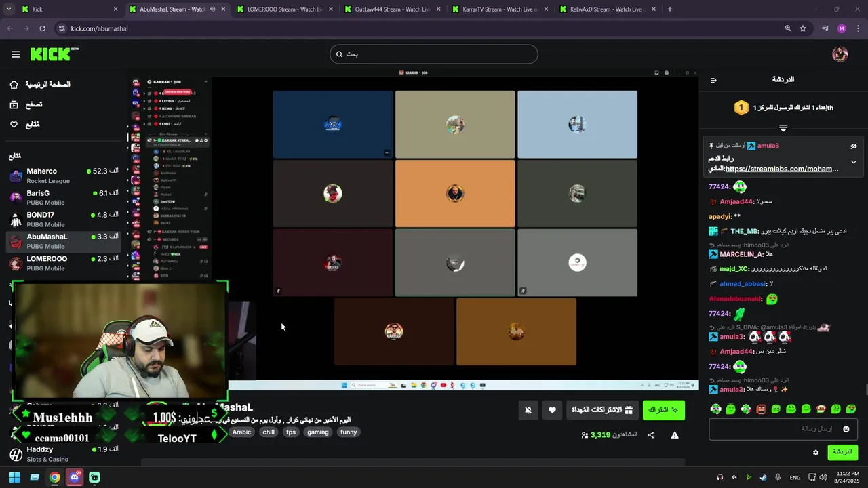
Task: Open Chrome three-dot menu
Action: [858, 28]
